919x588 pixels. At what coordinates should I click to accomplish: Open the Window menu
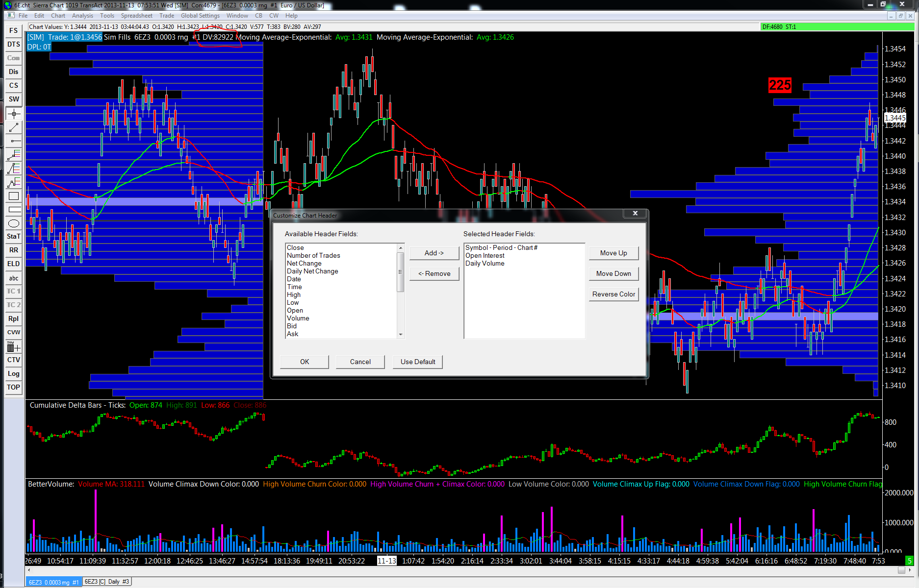click(x=237, y=16)
